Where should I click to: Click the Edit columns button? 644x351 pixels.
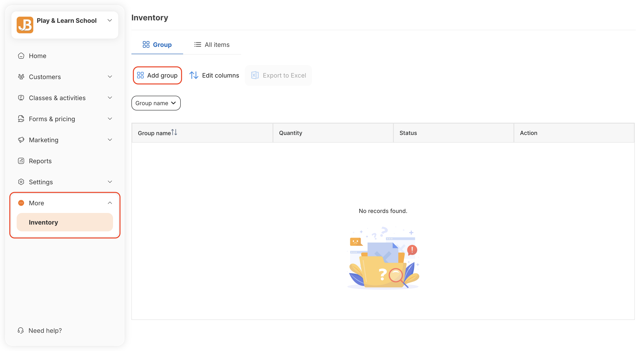click(214, 75)
